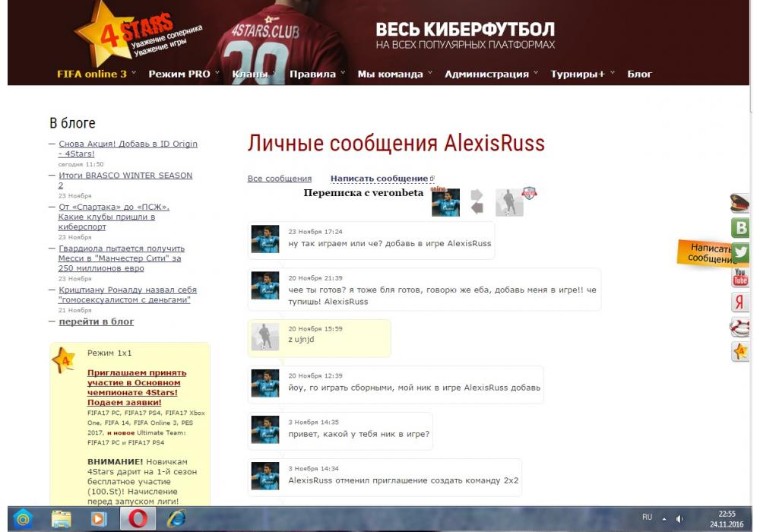The image size is (760, 532).
Task: Open the Администрация dropdown menu
Action: 486,74
